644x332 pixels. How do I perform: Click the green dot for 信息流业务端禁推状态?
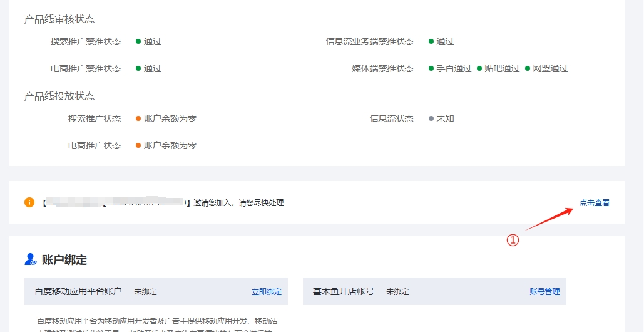[x=431, y=41]
